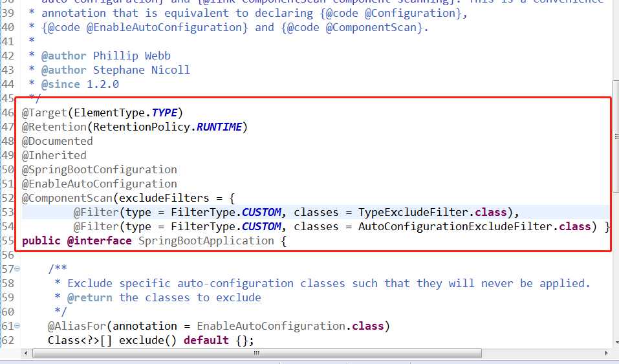Click the @interface keyword
The height and width of the screenshot is (364, 619).
[x=100, y=241]
